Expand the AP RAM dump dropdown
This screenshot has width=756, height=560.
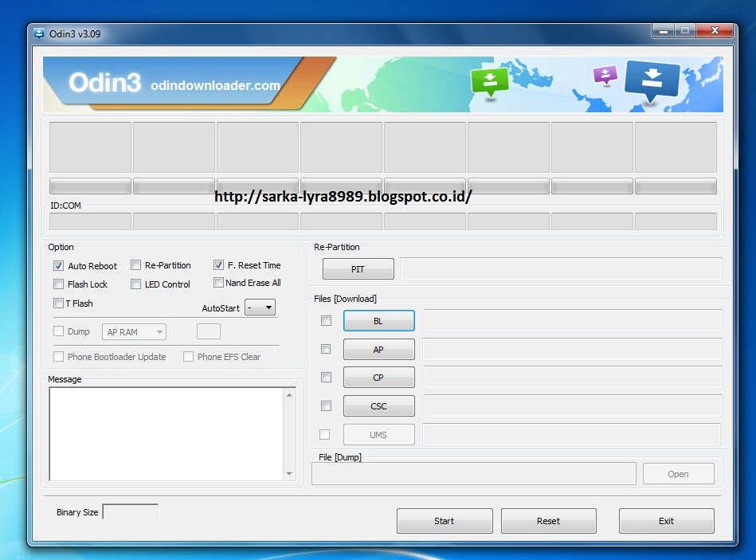coord(134,332)
